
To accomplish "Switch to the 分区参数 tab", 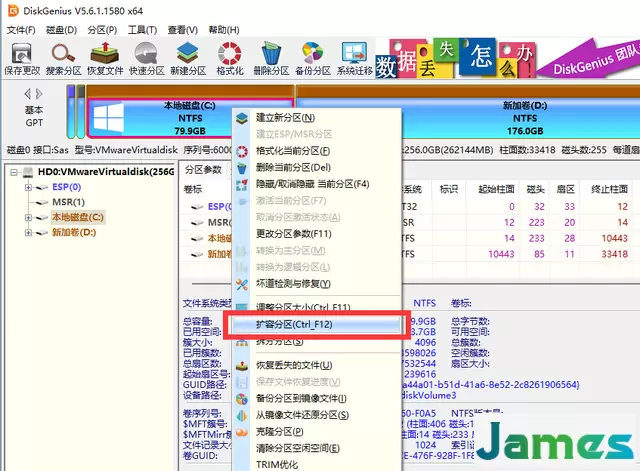I will click(x=203, y=170).
